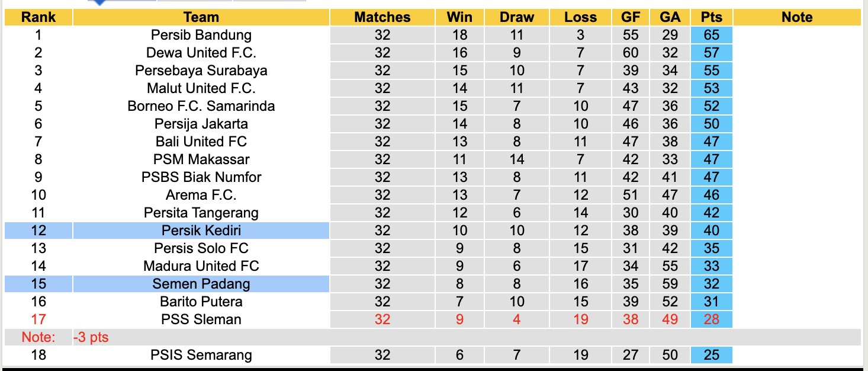Click on Dewa United F.C. team name
The width and height of the screenshot is (868, 371).
click(x=201, y=53)
